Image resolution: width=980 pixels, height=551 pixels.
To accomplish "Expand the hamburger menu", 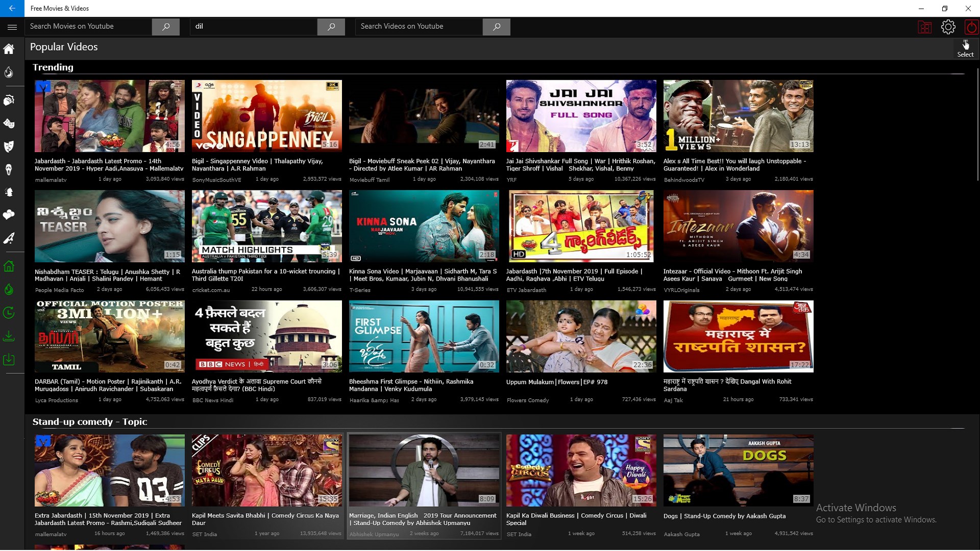I will (12, 27).
